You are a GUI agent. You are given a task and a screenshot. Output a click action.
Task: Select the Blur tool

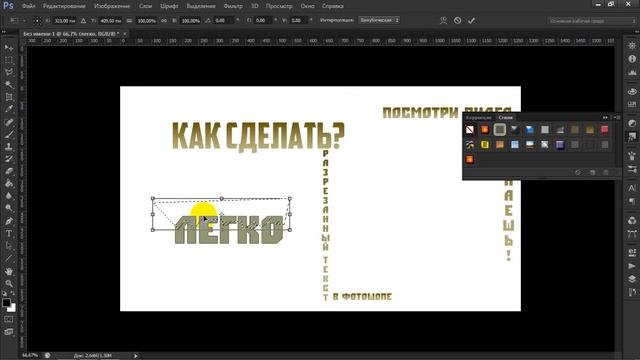(9, 196)
